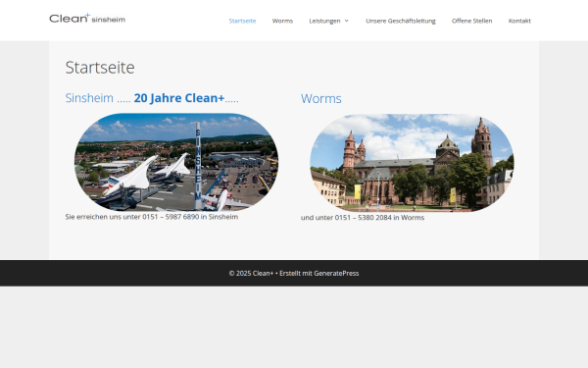588x368 pixels.
Task: Click the Worms phone number text
Action: coord(363,218)
